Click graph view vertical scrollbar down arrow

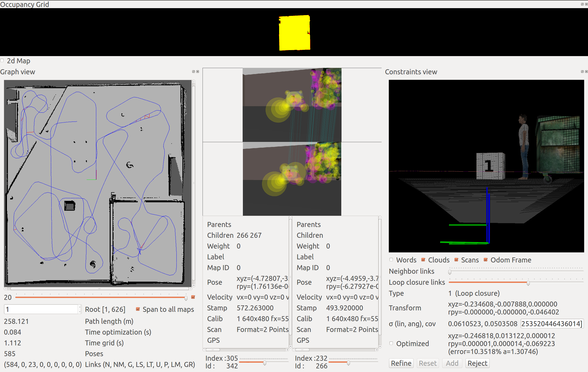click(194, 285)
